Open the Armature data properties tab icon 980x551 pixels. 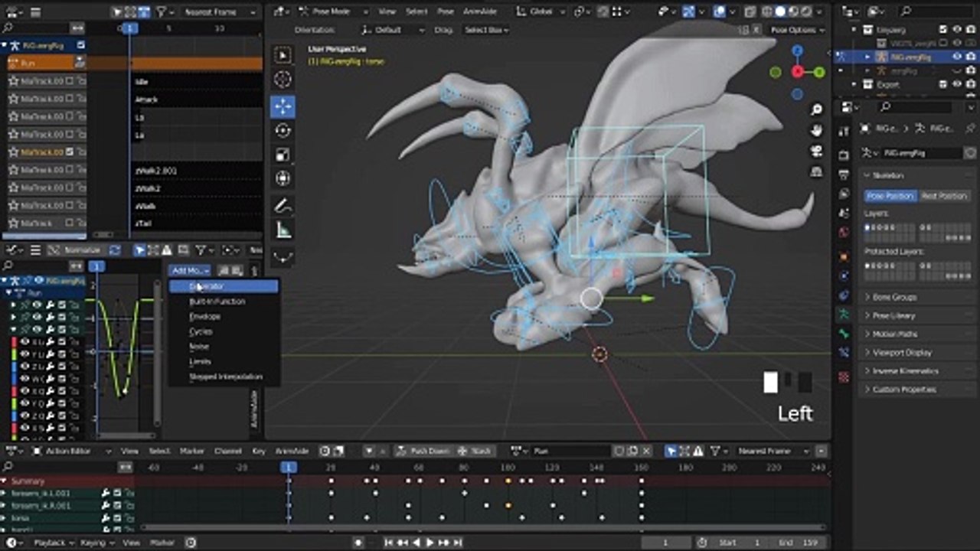tap(844, 315)
